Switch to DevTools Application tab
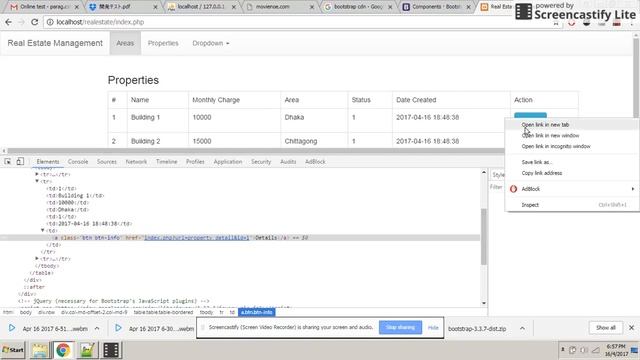The width and height of the screenshot is (640, 360). [x=228, y=162]
